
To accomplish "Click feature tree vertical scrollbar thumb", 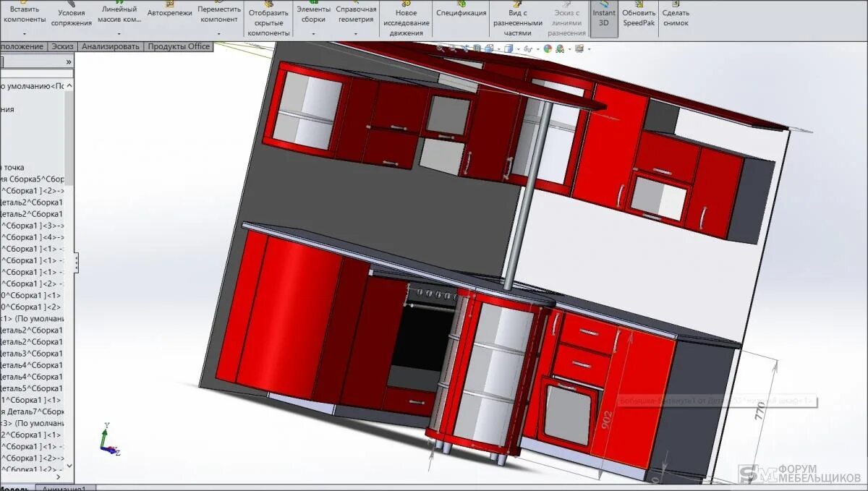I will click(x=69, y=137).
